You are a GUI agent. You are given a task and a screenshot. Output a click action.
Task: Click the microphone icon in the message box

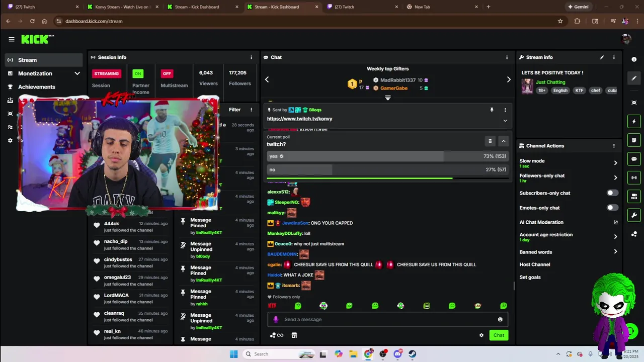(x=275, y=319)
